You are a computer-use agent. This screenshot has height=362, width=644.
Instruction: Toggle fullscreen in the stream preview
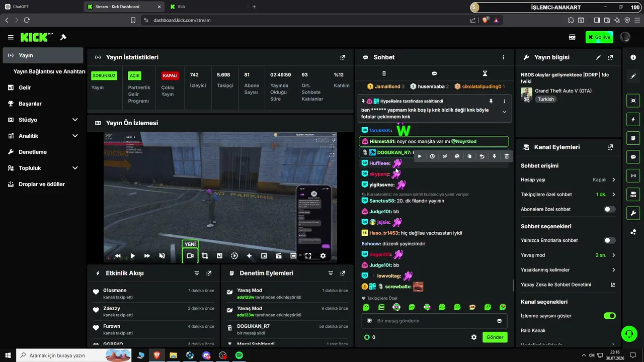pyautogui.click(x=308, y=256)
